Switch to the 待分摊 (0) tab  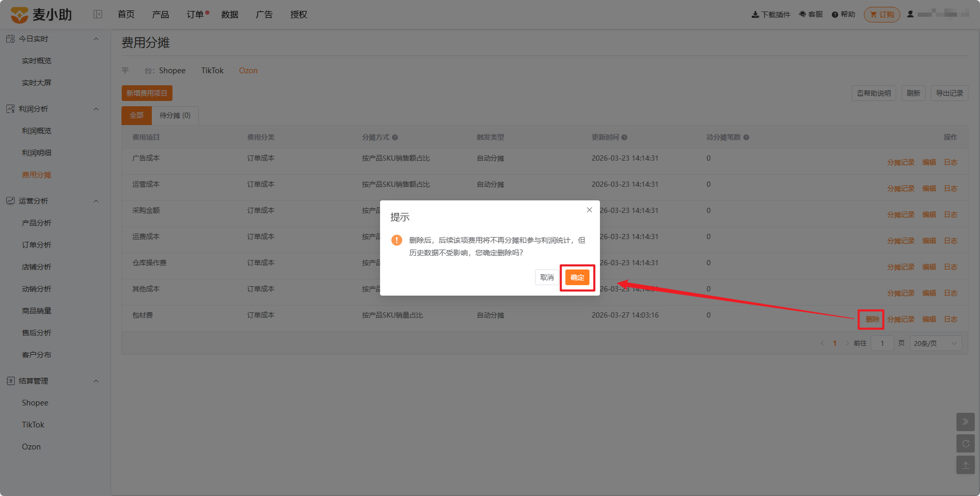coord(175,115)
